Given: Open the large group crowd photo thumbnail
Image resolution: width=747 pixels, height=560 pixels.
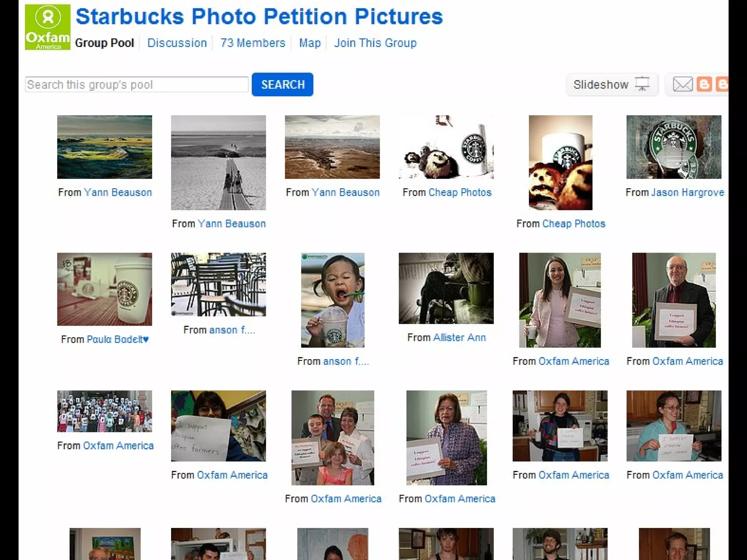Looking at the screenshot, I should point(104,411).
